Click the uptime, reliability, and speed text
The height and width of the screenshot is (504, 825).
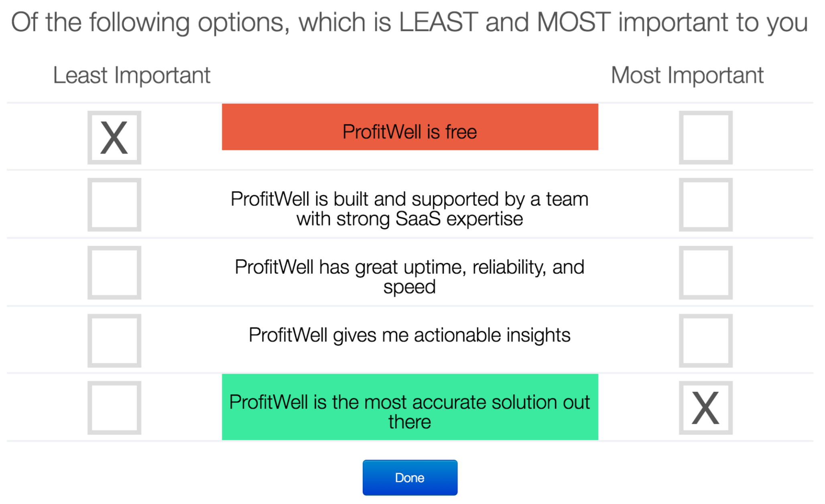[x=410, y=277]
